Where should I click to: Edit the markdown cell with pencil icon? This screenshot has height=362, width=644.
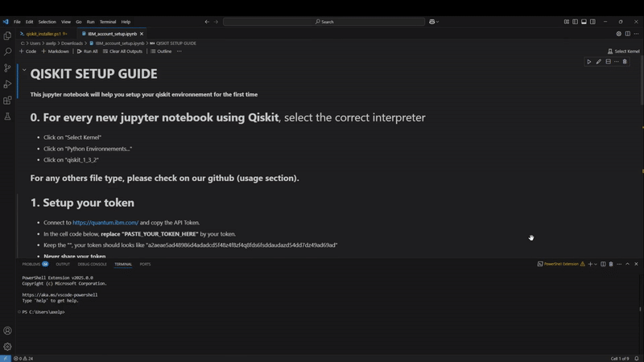[x=599, y=62]
